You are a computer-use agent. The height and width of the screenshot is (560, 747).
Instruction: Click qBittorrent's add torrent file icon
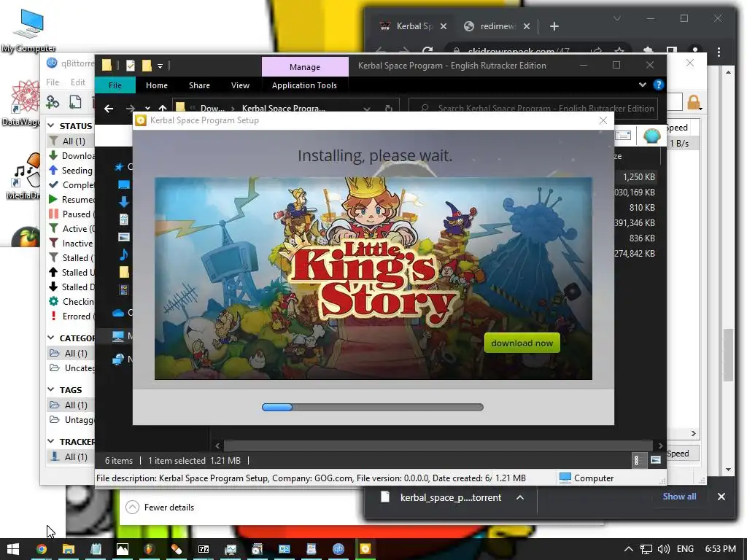coord(75,101)
